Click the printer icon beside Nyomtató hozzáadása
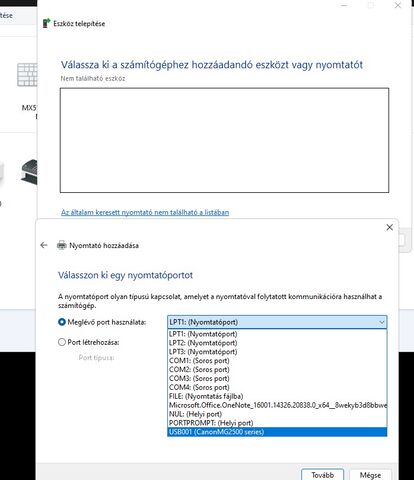 [x=62, y=245]
